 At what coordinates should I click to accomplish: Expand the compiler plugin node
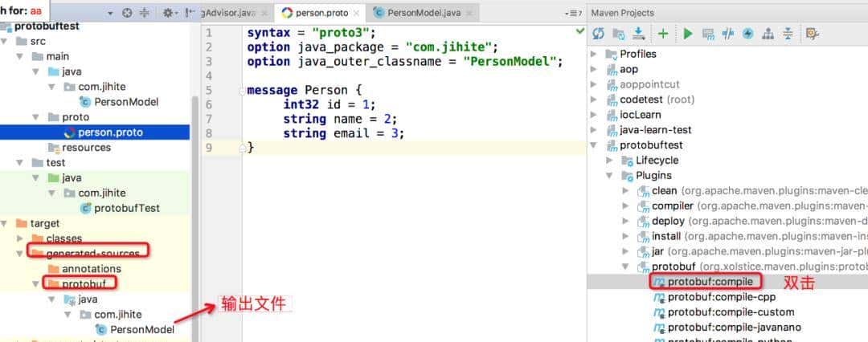tap(626, 206)
